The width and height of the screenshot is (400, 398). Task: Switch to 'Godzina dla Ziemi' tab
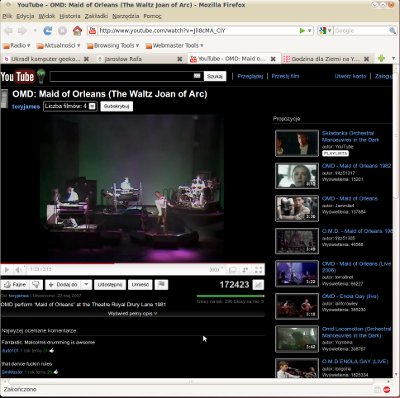(x=326, y=59)
